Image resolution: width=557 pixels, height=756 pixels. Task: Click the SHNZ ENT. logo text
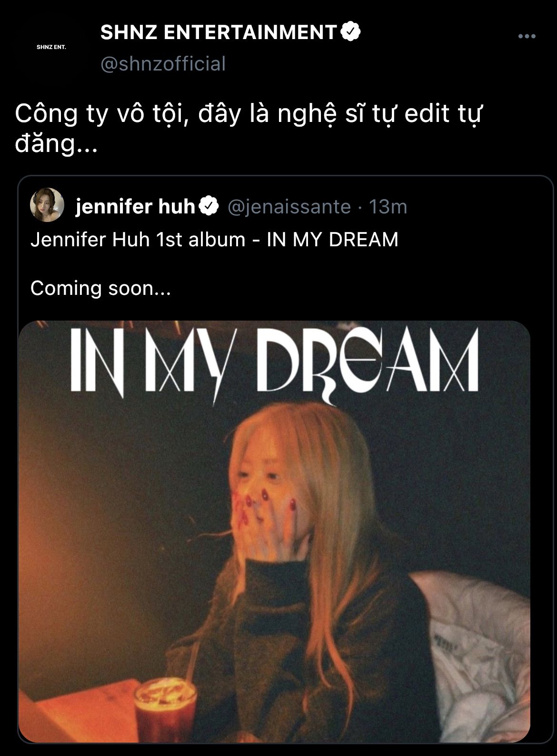tap(51, 47)
